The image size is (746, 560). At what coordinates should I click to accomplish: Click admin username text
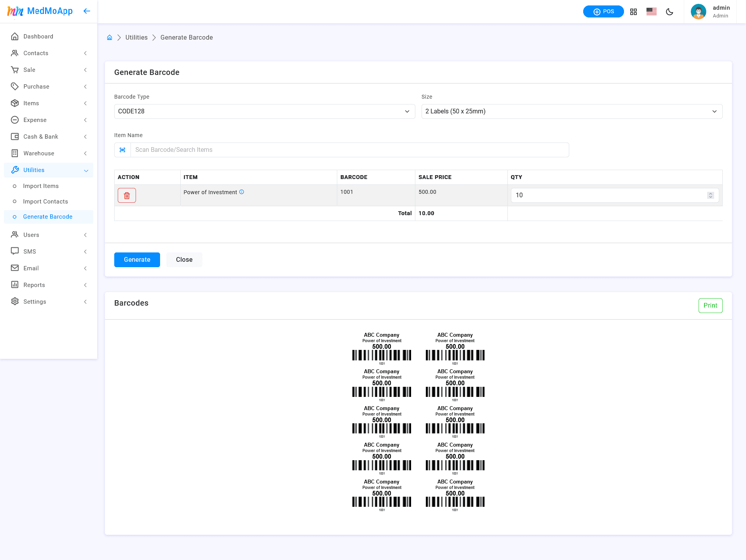(x=721, y=8)
